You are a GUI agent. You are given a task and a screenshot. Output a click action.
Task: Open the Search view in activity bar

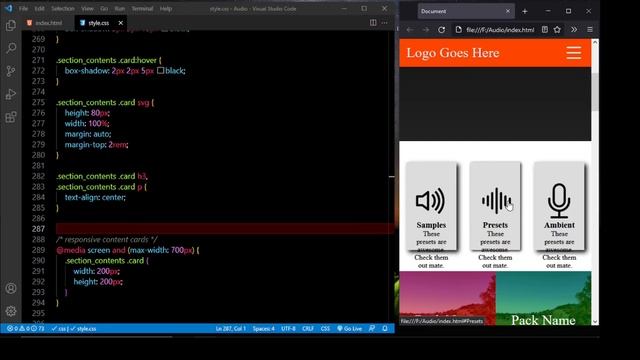[x=11, y=48]
